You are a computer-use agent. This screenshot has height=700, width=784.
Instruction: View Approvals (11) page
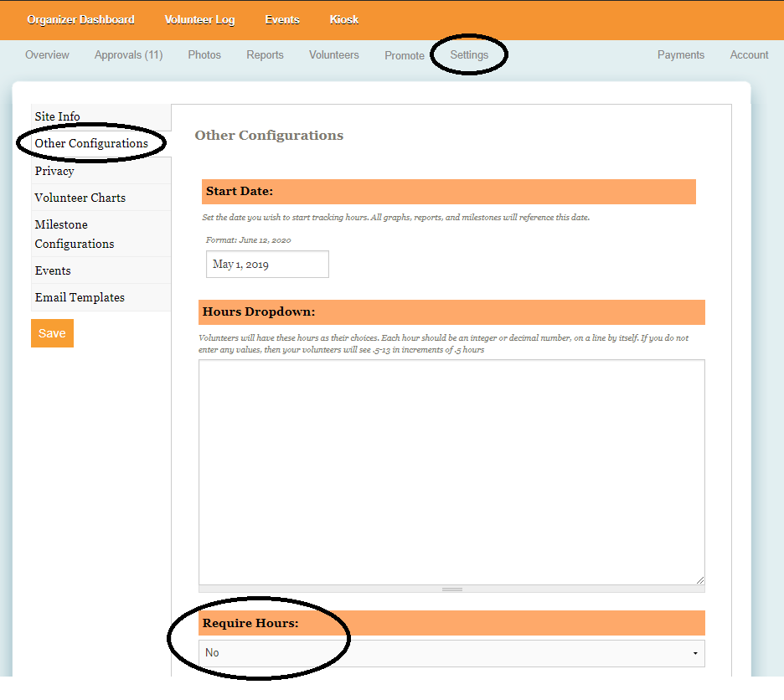128,54
